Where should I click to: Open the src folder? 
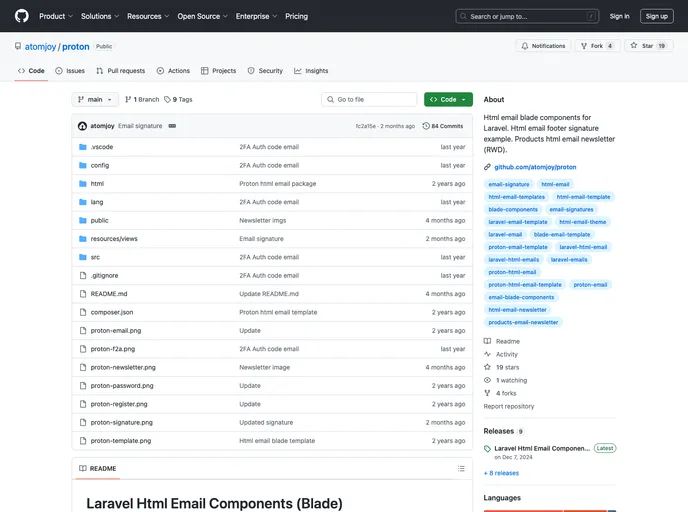pyautogui.click(x=95, y=257)
